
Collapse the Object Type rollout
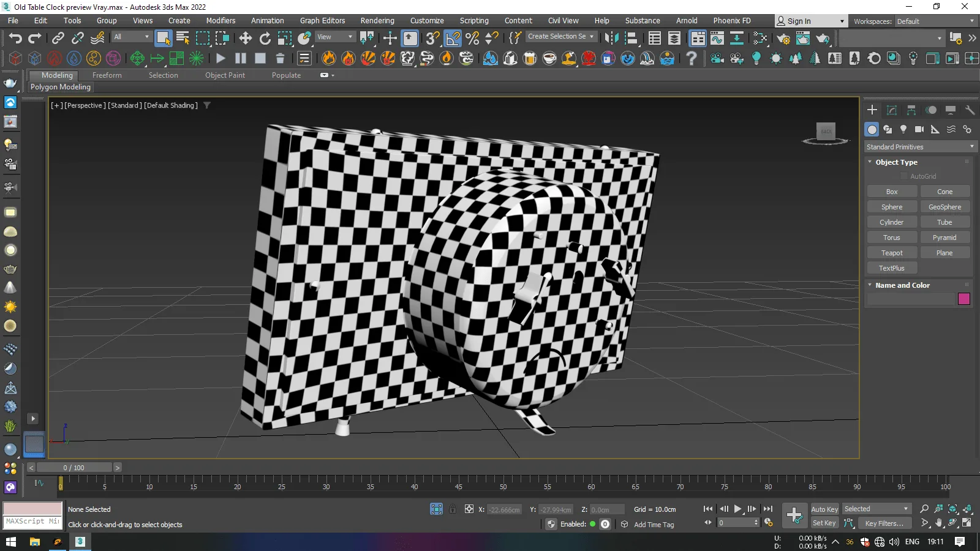[x=896, y=162]
